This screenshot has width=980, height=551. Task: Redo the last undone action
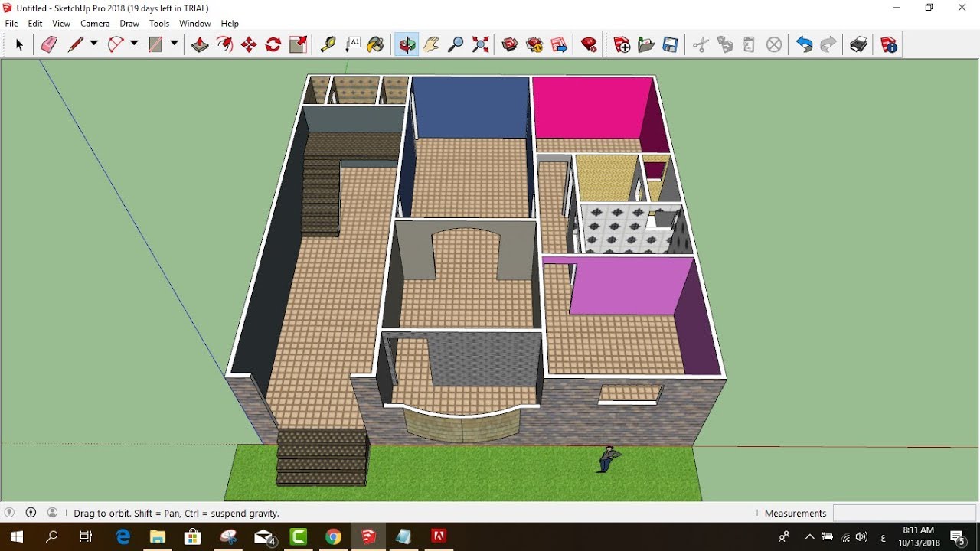click(x=828, y=45)
